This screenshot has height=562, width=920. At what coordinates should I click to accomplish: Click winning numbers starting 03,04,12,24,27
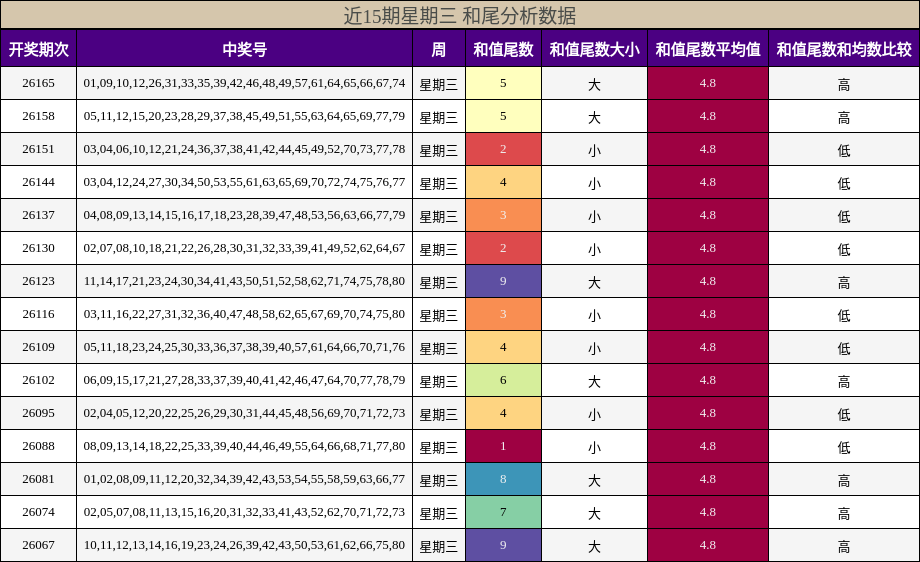[x=245, y=182]
